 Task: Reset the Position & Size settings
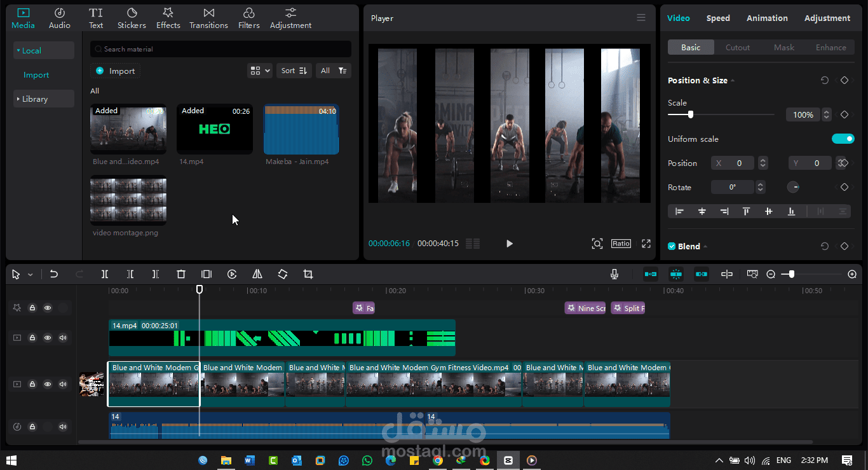825,80
